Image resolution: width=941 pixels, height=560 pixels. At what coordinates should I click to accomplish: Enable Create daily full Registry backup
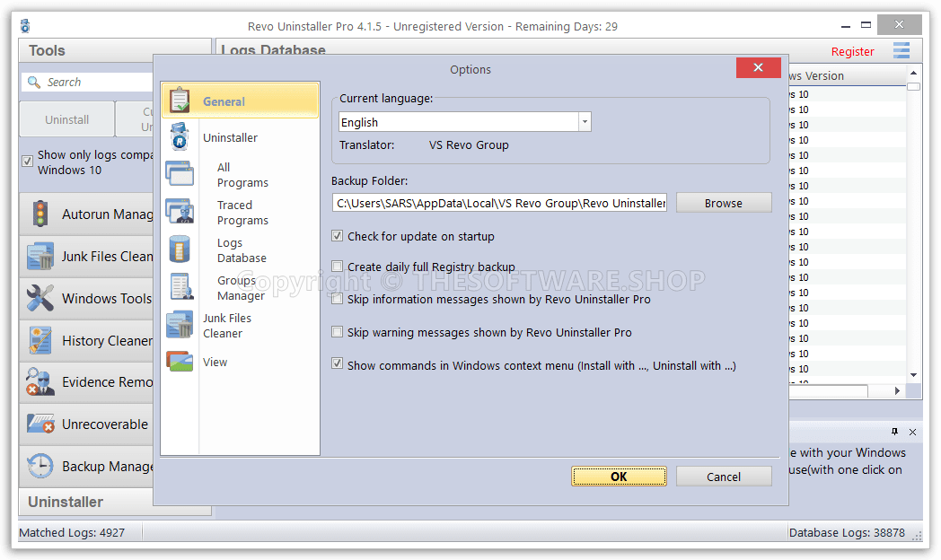(x=338, y=267)
